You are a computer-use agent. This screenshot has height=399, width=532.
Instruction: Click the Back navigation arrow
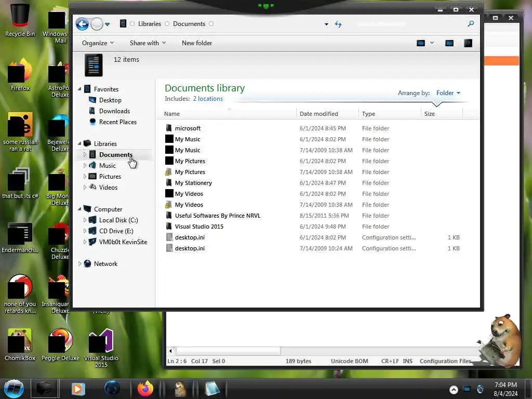82,24
